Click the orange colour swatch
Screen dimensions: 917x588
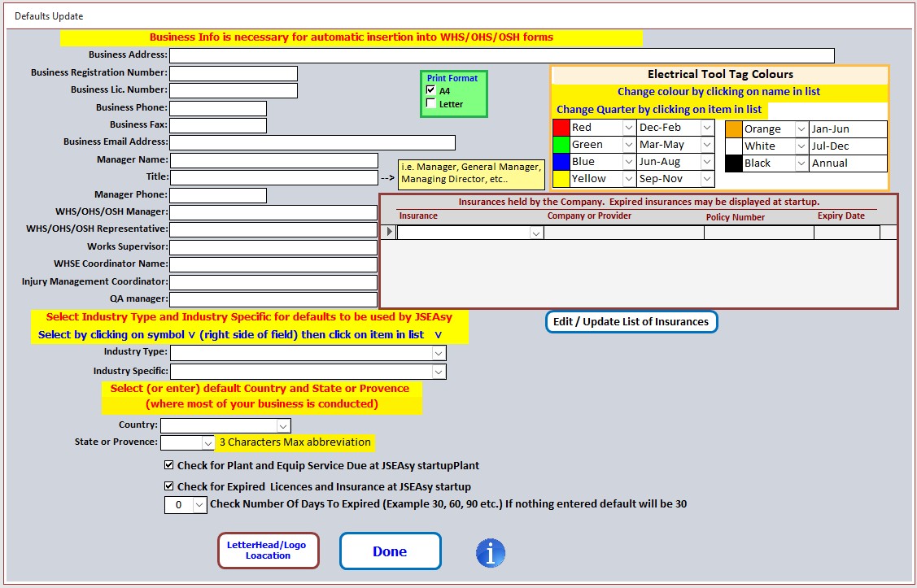(734, 129)
